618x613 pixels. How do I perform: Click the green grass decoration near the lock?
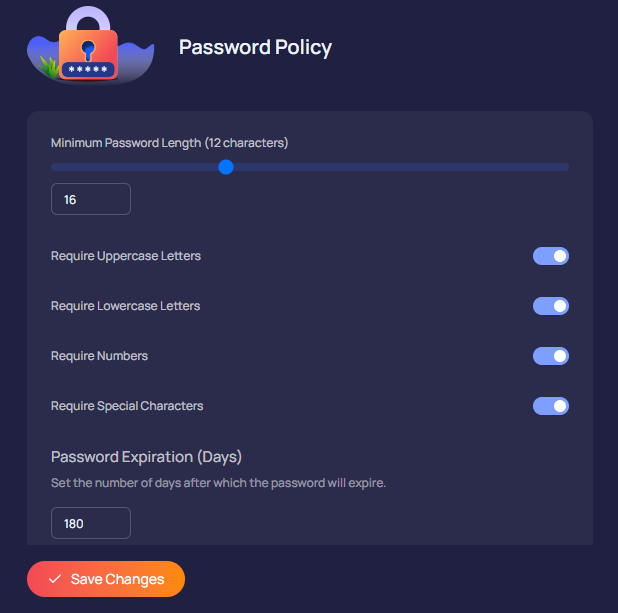point(48,68)
